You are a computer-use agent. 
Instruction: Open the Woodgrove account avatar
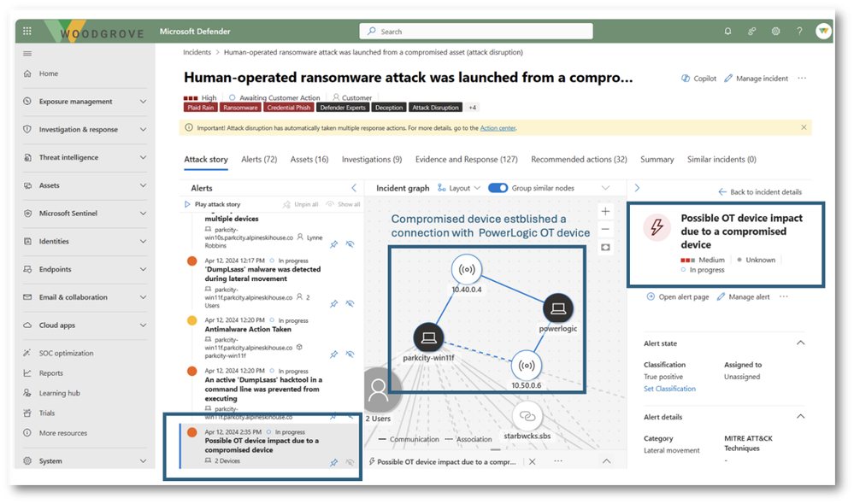(x=823, y=31)
